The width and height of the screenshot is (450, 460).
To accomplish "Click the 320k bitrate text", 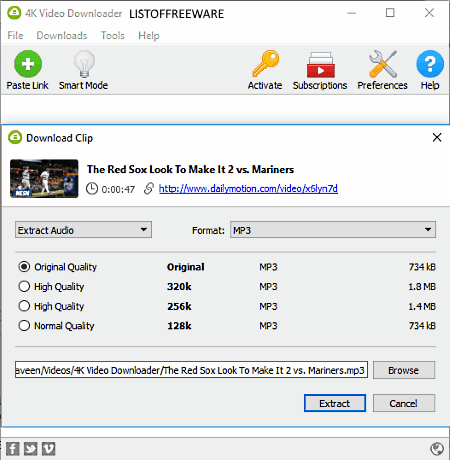I will pyautogui.click(x=179, y=287).
